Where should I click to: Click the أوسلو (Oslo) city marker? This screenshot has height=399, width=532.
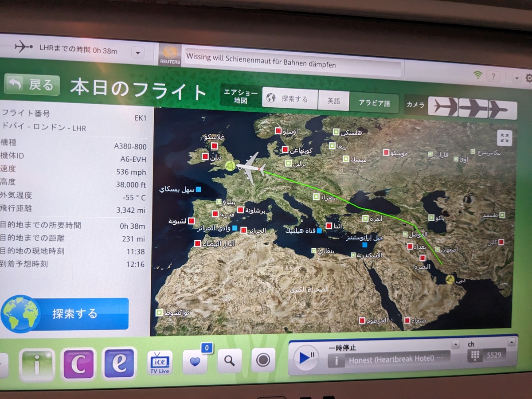point(278,131)
